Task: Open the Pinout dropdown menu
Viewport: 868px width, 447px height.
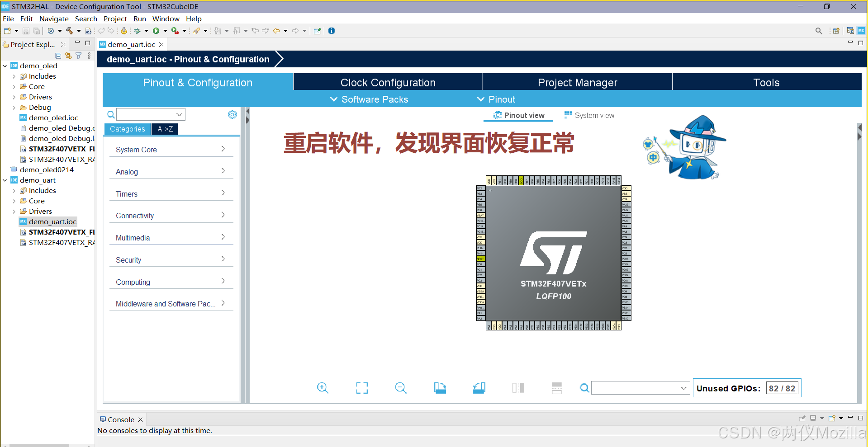Action: [496, 99]
